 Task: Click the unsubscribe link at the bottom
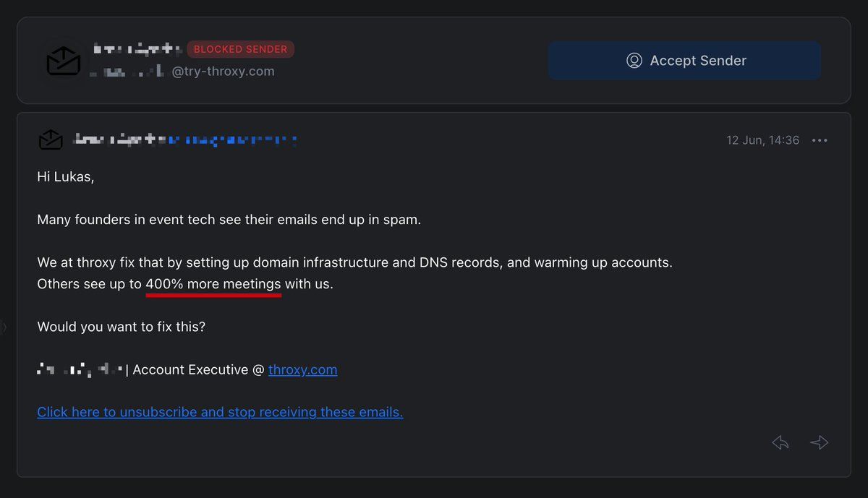(220, 412)
